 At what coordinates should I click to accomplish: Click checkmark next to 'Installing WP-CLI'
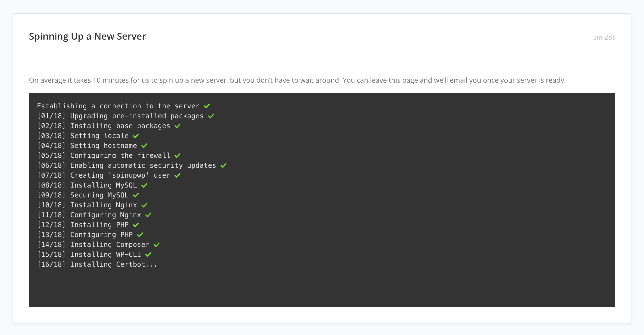[148, 255]
